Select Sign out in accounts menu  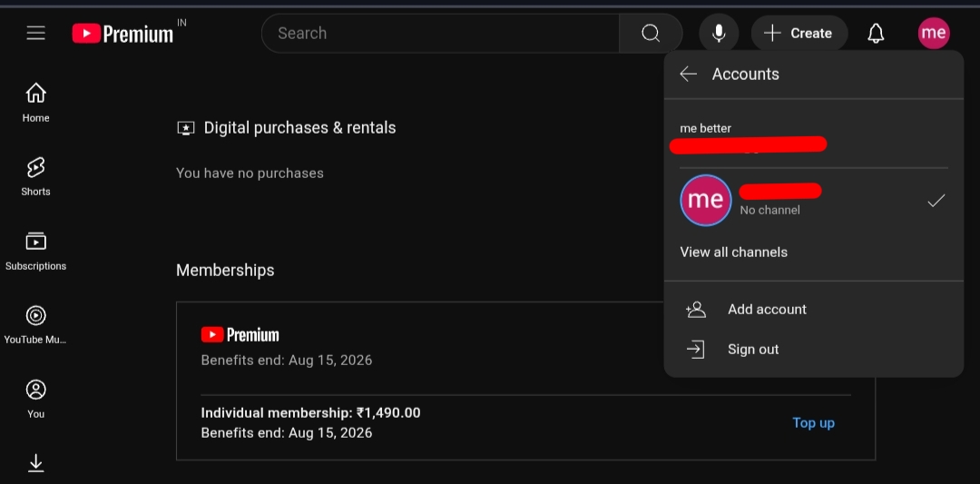pos(753,350)
